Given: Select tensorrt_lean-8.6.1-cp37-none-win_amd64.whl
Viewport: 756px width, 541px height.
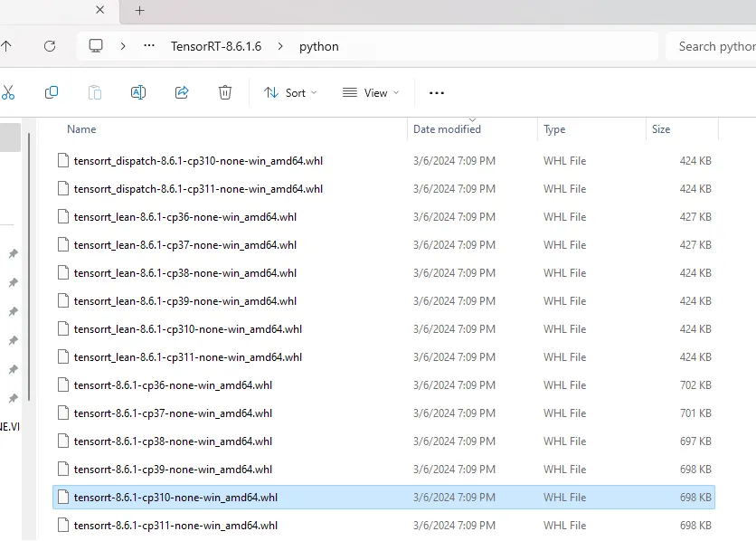Looking at the screenshot, I should (x=383, y=244).
